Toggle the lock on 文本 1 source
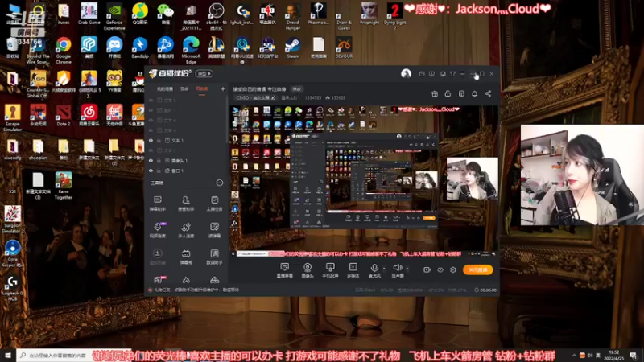Viewport: 644px width, 362px height. [159, 140]
